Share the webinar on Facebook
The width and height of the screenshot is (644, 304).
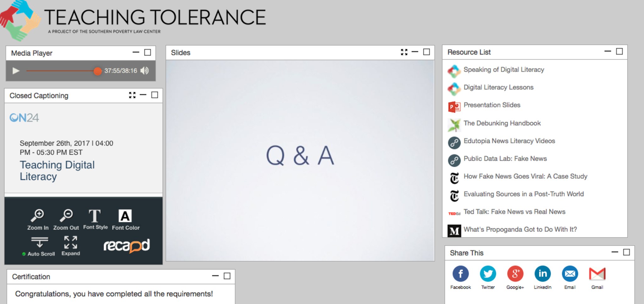(x=460, y=274)
